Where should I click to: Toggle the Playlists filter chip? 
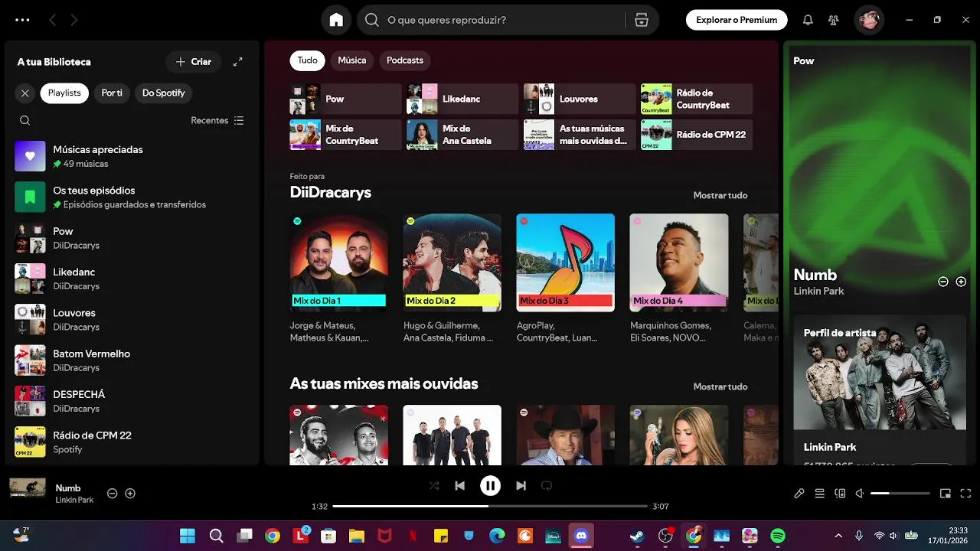(64, 93)
